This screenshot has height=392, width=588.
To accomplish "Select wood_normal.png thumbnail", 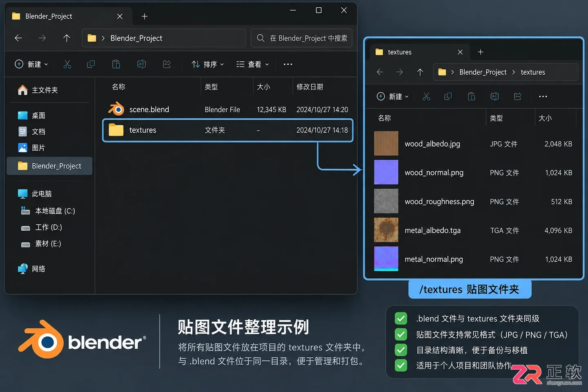I will pos(386,172).
